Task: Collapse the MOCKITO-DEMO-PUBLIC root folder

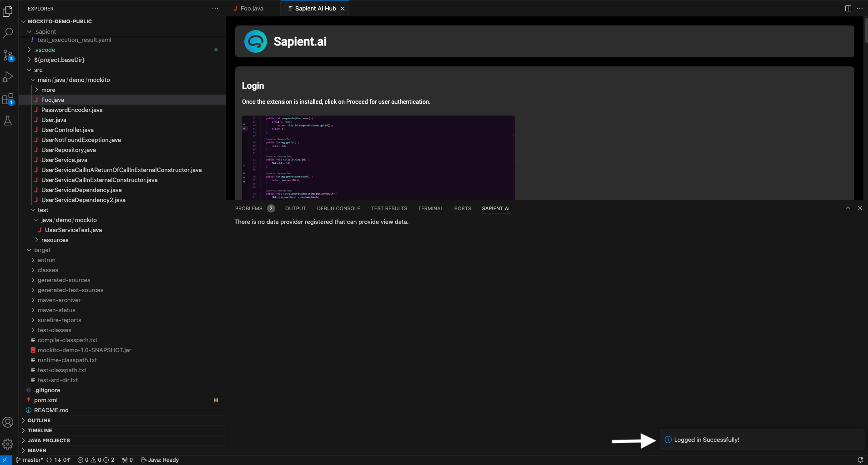Action: click(122, 21)
